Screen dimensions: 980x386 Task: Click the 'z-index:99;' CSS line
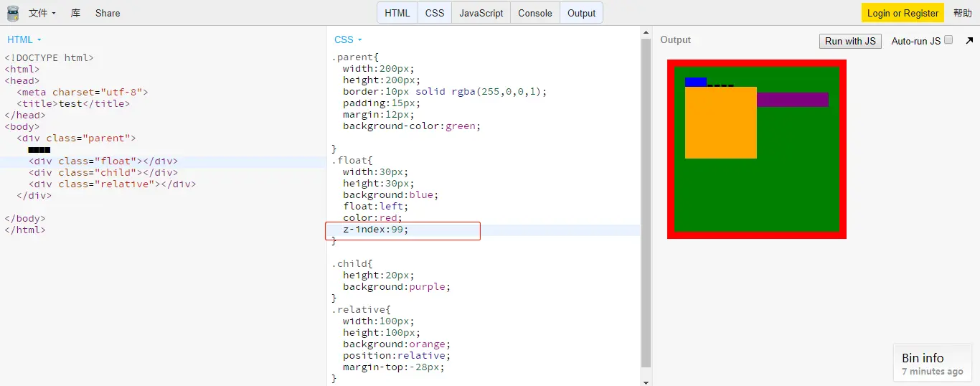pos(375,230)
